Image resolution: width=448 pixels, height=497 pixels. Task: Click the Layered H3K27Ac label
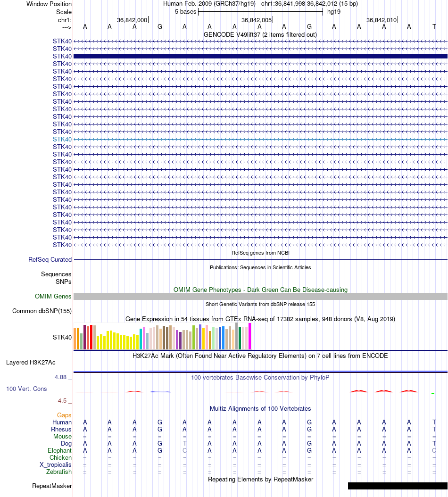click(31, 363)
